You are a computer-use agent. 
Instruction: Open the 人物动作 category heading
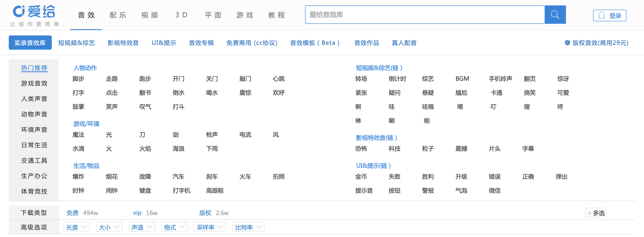(x=85, y=68)
